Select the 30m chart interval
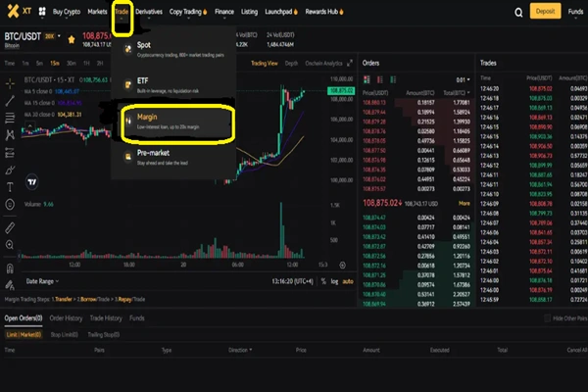Screen dimensions: 588x392 point(71,64)
